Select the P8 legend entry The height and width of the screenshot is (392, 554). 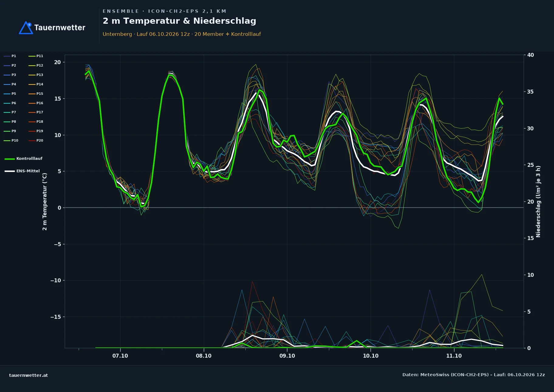coord(10,122)
